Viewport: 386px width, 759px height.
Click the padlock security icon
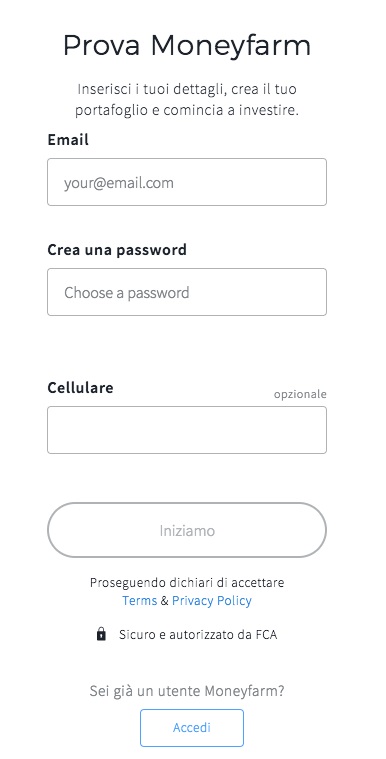[x=101, y=634]
